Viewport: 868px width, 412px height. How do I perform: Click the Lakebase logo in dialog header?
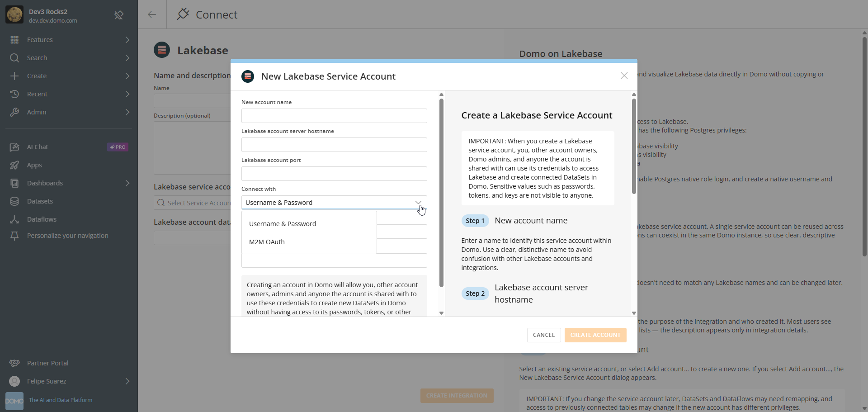[x=248, y=76]
